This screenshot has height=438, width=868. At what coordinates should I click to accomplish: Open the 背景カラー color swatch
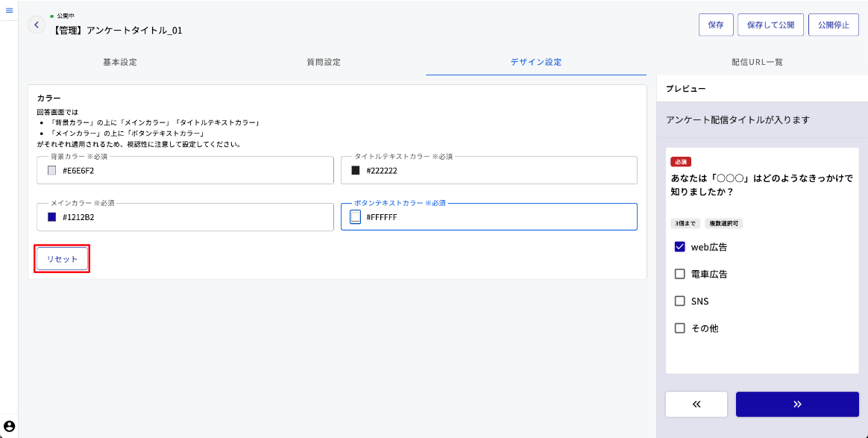point(51,171)
